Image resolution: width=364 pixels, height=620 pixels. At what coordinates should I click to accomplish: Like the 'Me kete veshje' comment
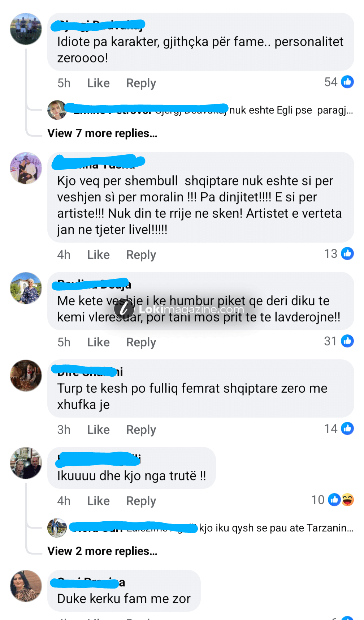pyautogui.click(x=98, y=342)
